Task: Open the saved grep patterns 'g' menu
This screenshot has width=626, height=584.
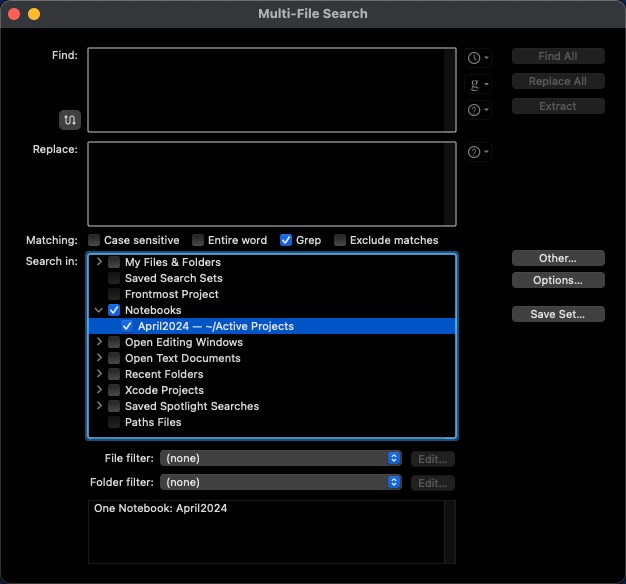Action: [477, 84]
